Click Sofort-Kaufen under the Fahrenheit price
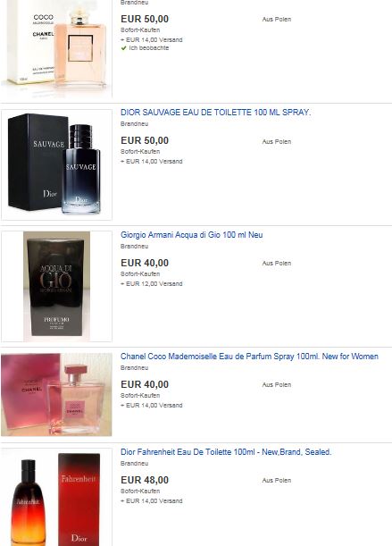The width and height of the screenshot is (392, 546). [140, 491]
